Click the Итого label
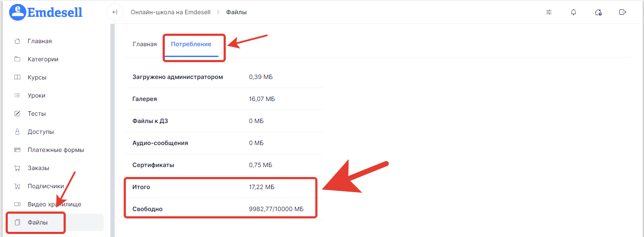The height and width of the screenshot is (237, 644). [x=141, y=187]
